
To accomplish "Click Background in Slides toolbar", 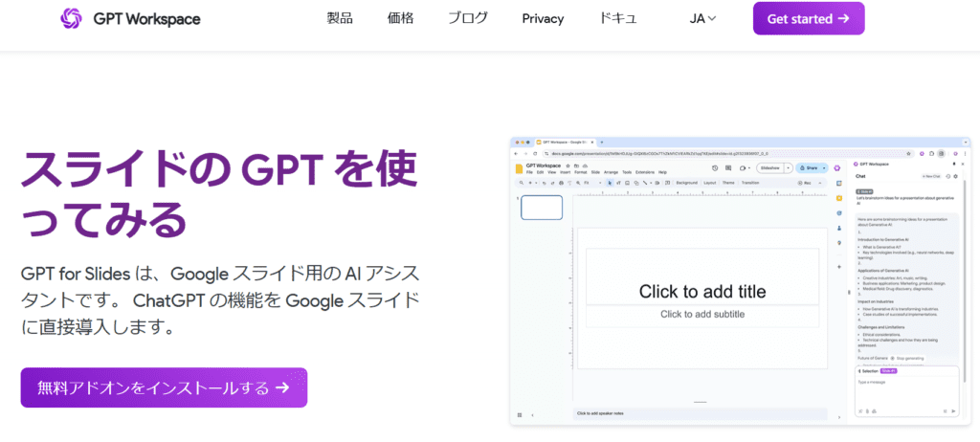I will pos(687,183).
